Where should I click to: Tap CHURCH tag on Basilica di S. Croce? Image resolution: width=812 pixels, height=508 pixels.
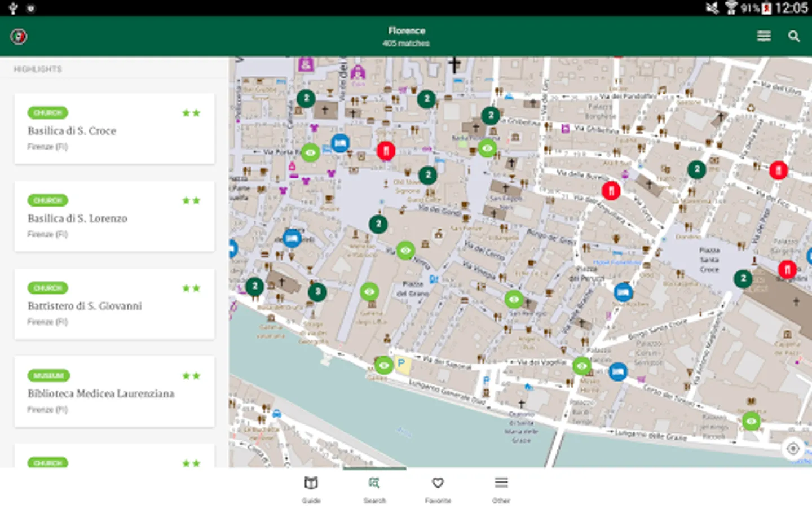(x=48, y=113)
